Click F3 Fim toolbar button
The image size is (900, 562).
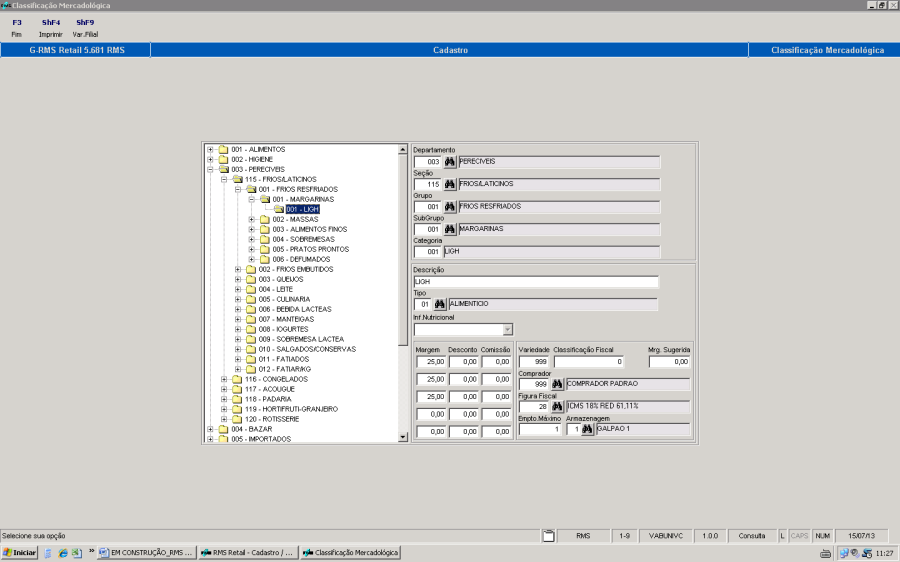pos(17,28)
